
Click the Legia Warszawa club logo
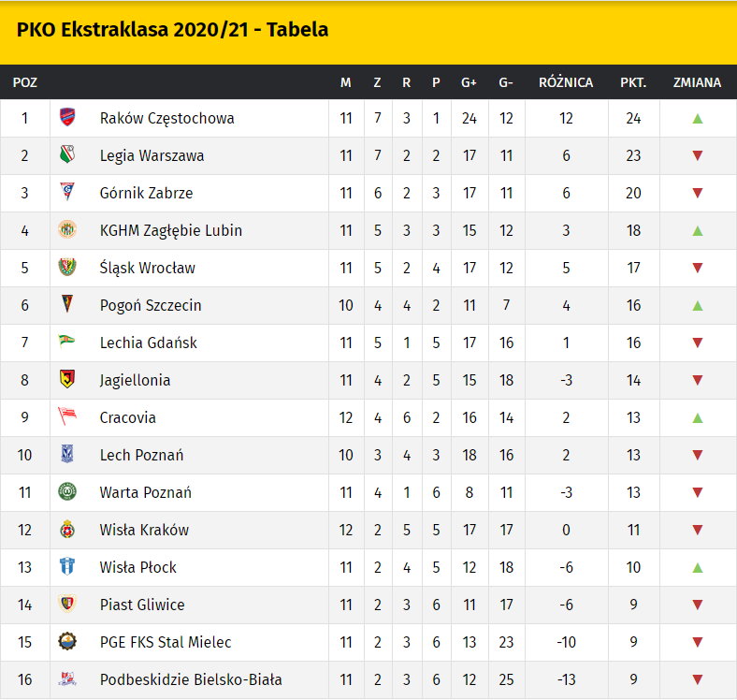[x=67, y=155]
